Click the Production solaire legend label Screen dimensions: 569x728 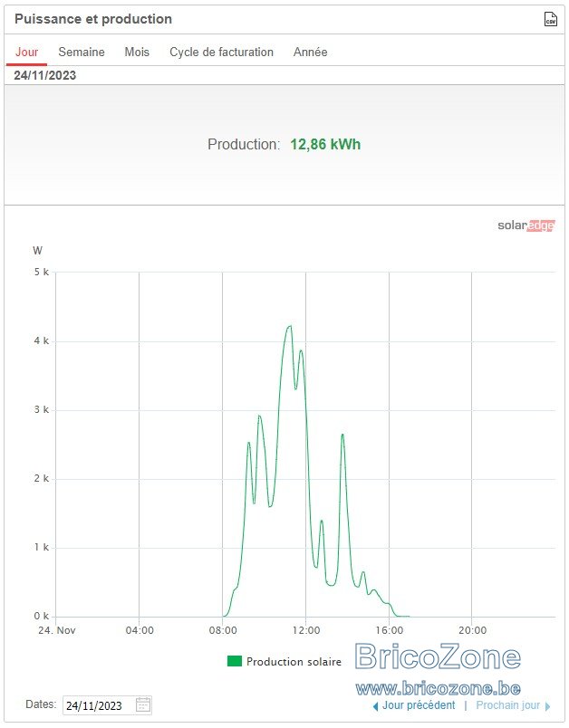click(294, 662)
